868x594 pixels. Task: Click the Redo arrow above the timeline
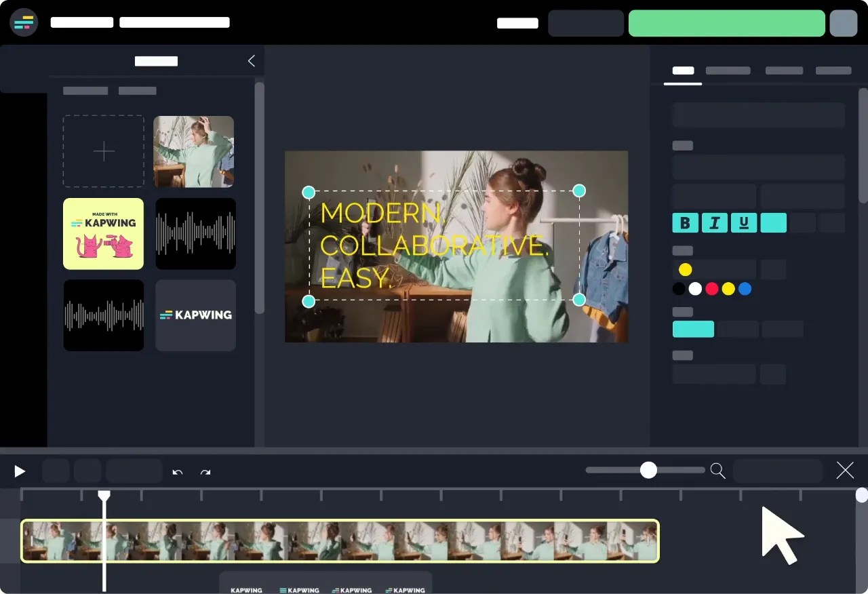[205, 471]
